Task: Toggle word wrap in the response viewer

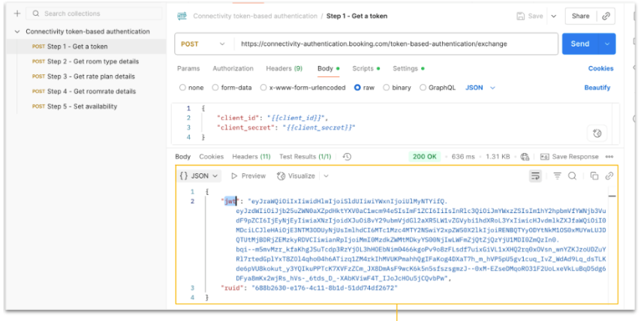Action: (x=535, y=175)
